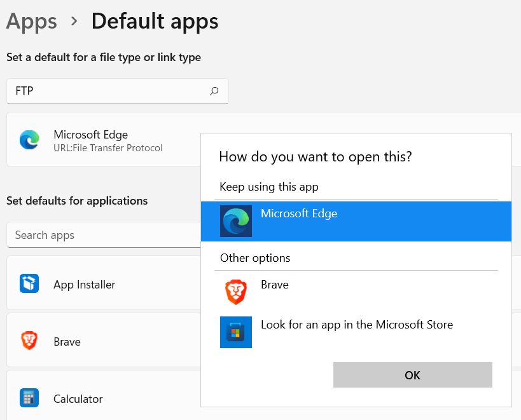The width and height of the screenshot is (521, 420).
Task: Open the URL:File Transfer Protocol result row
Action: point(104,139)
